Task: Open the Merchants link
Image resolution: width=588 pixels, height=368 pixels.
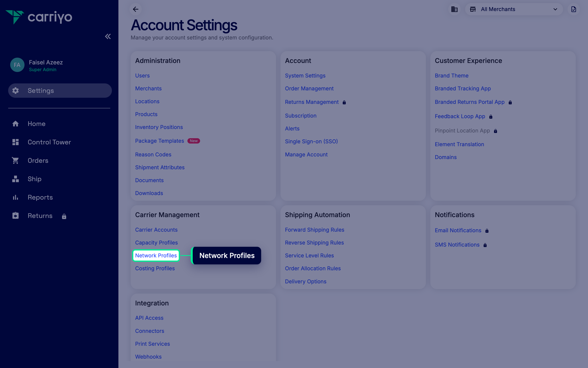Action: tap(148, 88)
